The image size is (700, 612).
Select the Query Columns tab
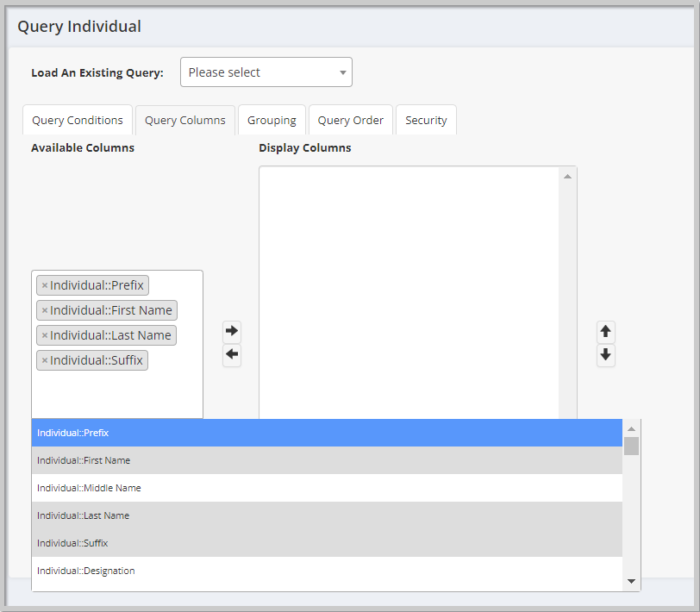coord(184,120)
